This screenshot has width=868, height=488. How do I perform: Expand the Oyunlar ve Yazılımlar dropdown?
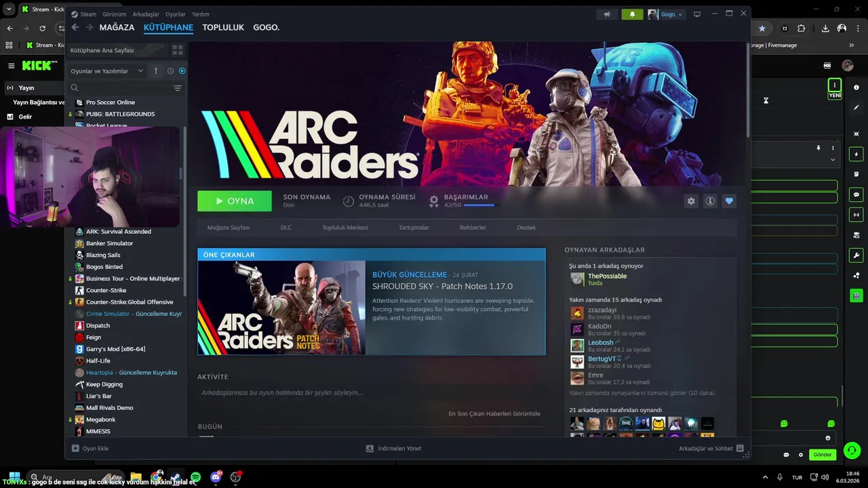pyautogui.click(x=107, y=71)
